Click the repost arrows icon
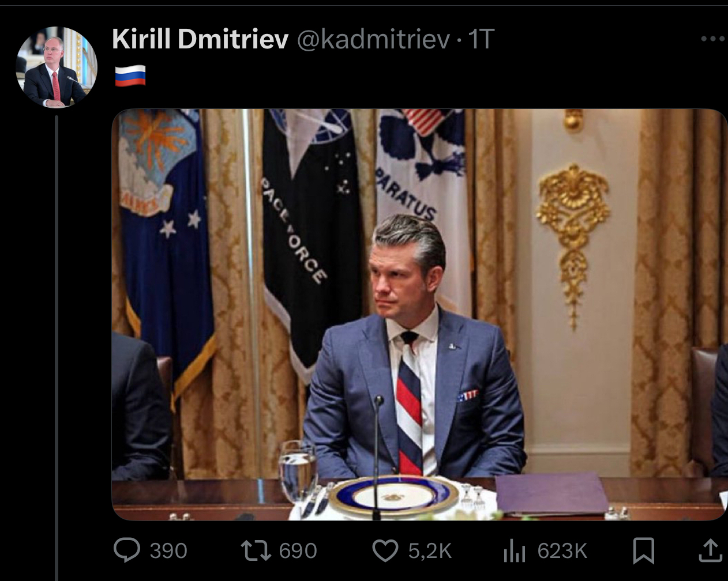 pyautogui.click(x=256, y=549)
